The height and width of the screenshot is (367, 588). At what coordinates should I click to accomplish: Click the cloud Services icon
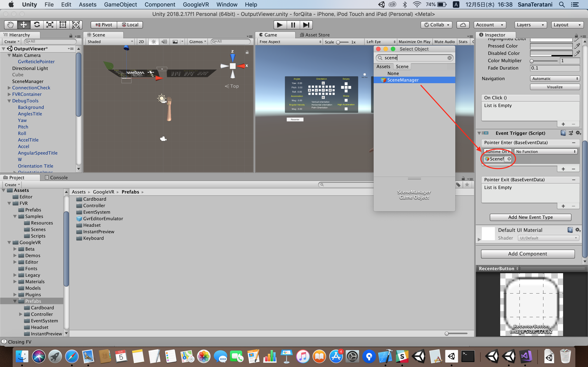click(x=463, y=25)
